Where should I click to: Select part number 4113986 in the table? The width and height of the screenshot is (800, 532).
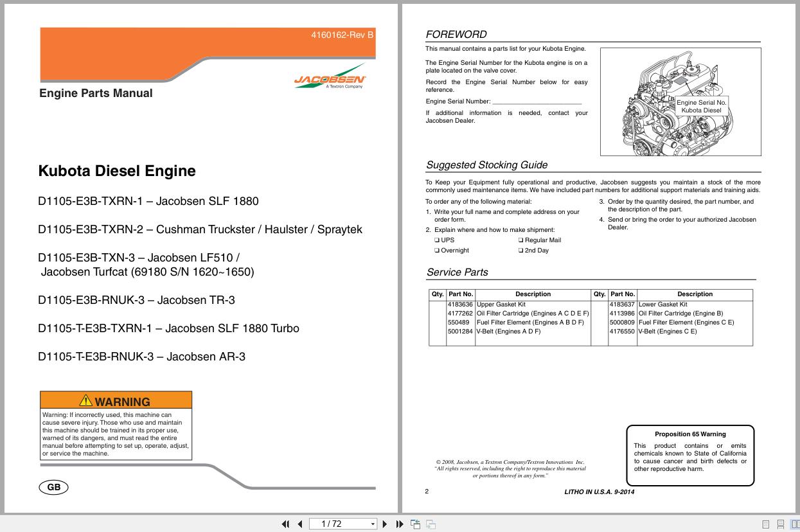(622, 314)
